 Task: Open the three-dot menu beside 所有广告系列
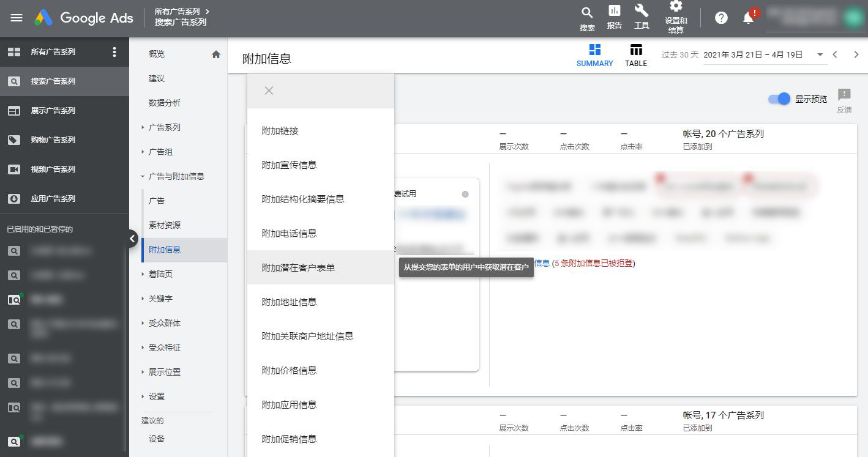point(114,52)
